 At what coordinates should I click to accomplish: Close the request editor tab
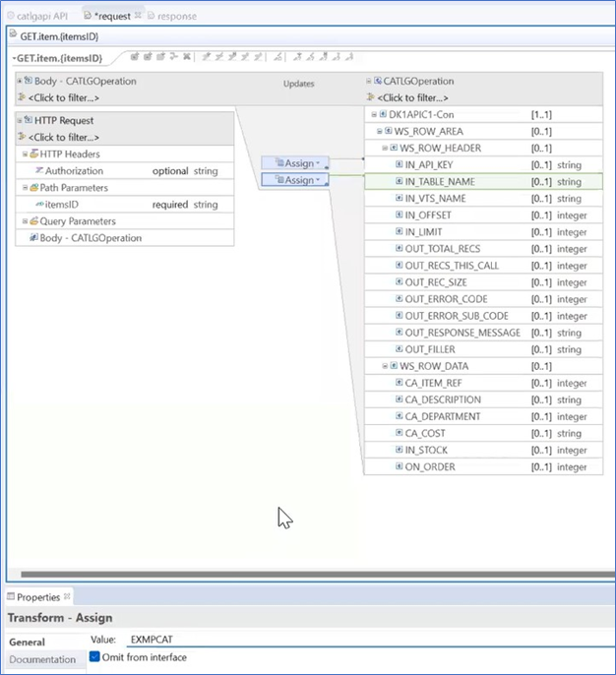click(x=138, y=16)
